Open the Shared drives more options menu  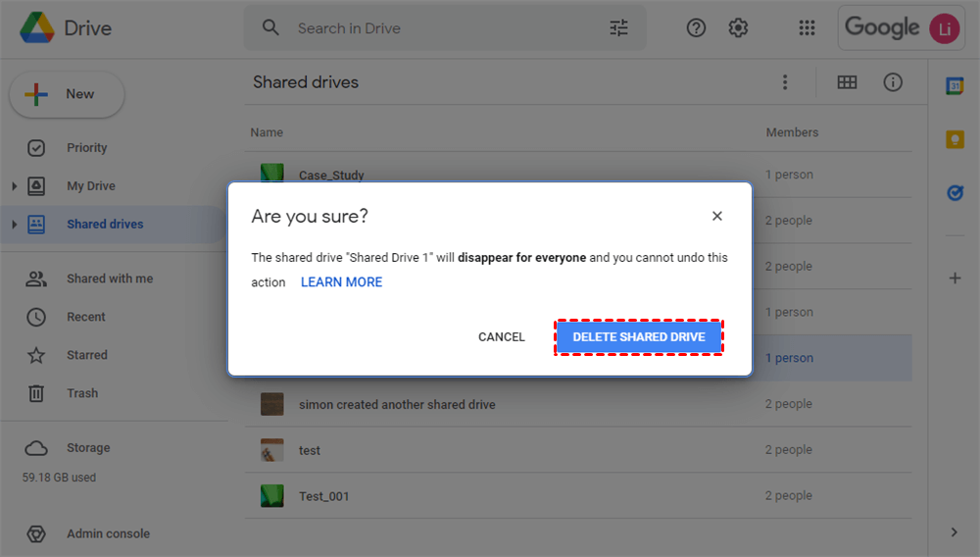[x=785, y=82]
